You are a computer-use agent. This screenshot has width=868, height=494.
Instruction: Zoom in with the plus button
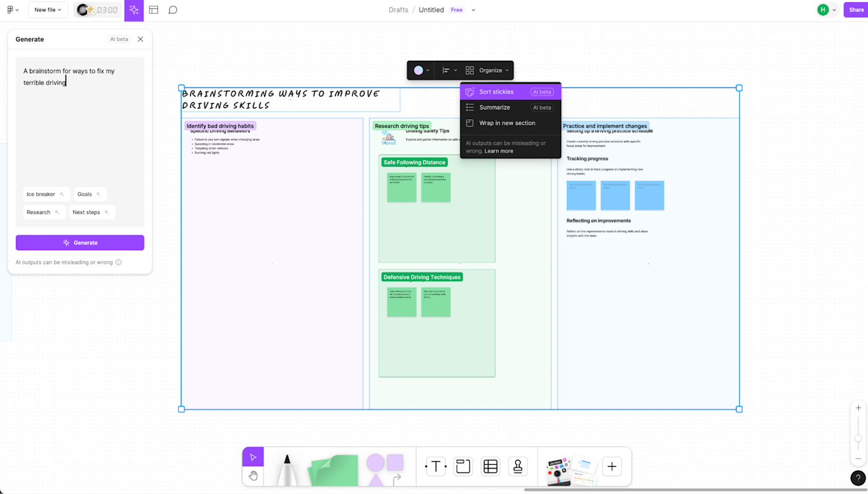click(x=858, y=408)
